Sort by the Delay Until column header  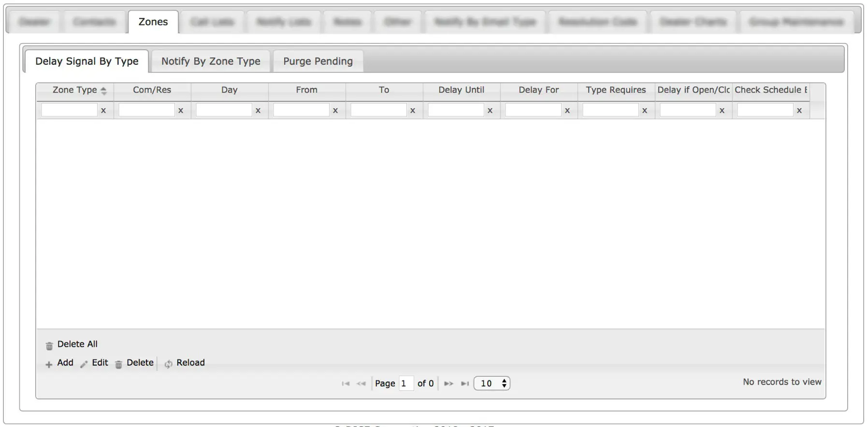click(462, 90)
